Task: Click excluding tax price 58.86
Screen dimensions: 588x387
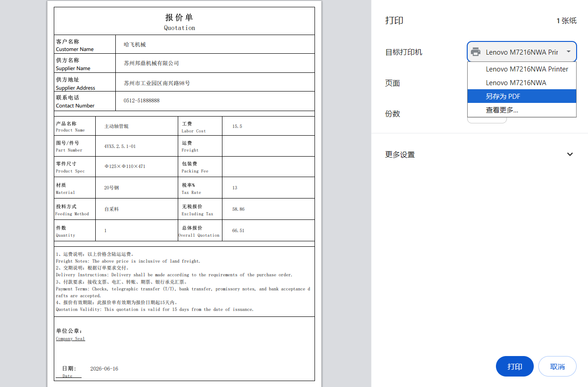Action: (x=238, y=209)
